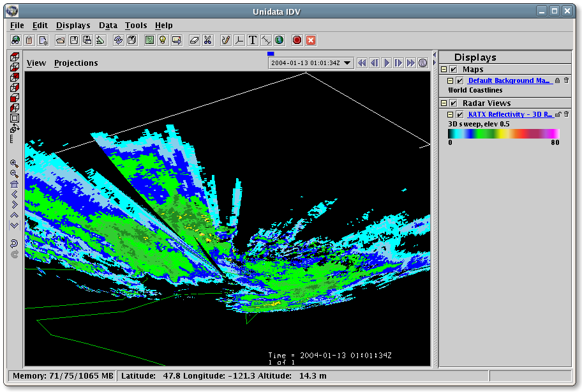Click the light bulb icon in the toolbar
582x392 pixels.
click(x=163, y=40)
